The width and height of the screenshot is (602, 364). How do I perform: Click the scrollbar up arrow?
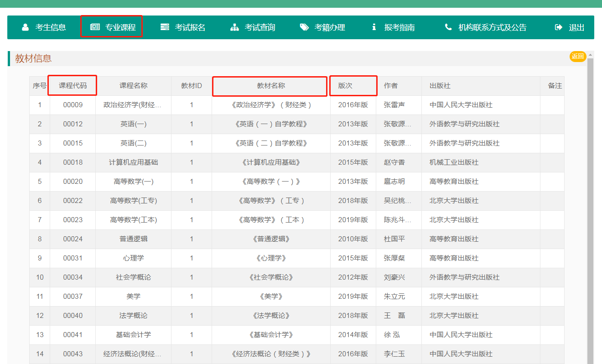591,55
